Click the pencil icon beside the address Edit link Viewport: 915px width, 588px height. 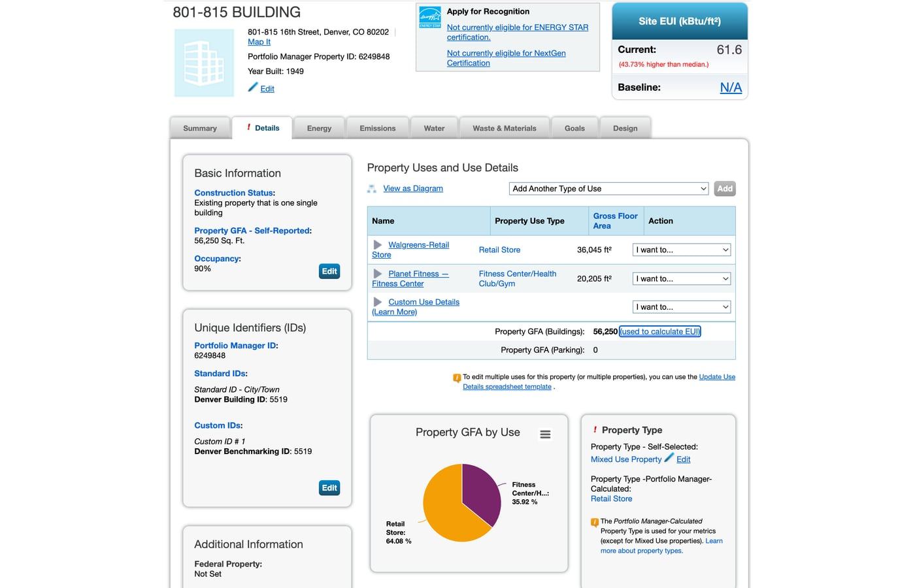[x=253, y=87]
